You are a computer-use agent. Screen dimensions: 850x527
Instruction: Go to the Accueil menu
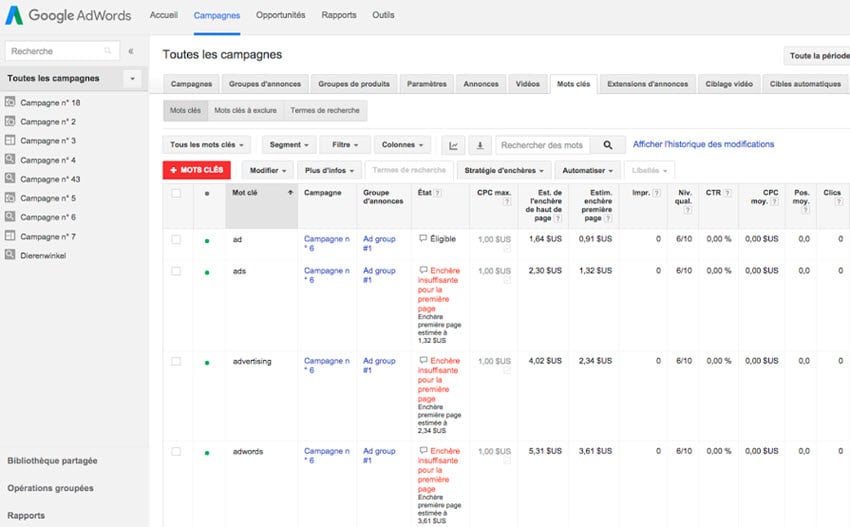[x=164, y=15]
